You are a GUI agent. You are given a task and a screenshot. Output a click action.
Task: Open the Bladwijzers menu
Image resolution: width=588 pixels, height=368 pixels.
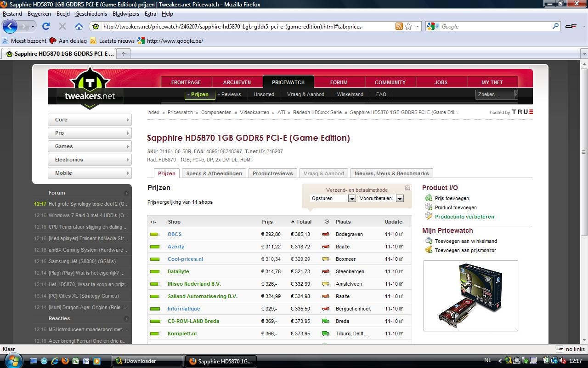[126, 14]
